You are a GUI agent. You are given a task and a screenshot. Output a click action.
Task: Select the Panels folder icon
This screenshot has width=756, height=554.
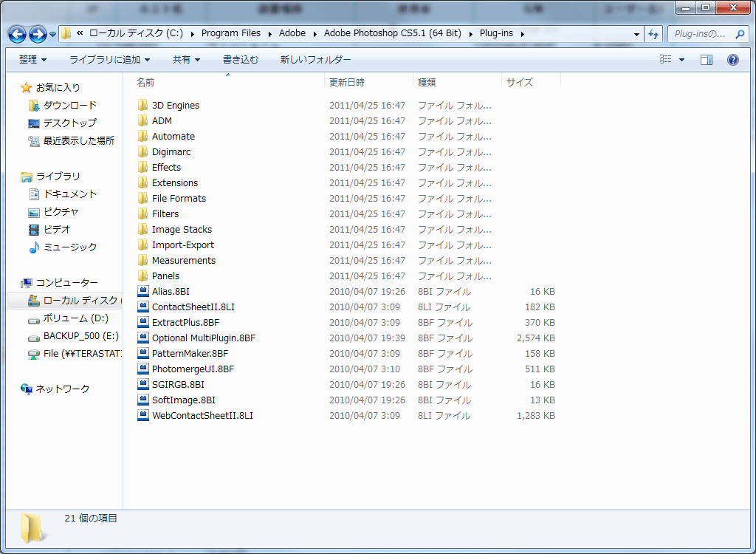coord(142,276)
